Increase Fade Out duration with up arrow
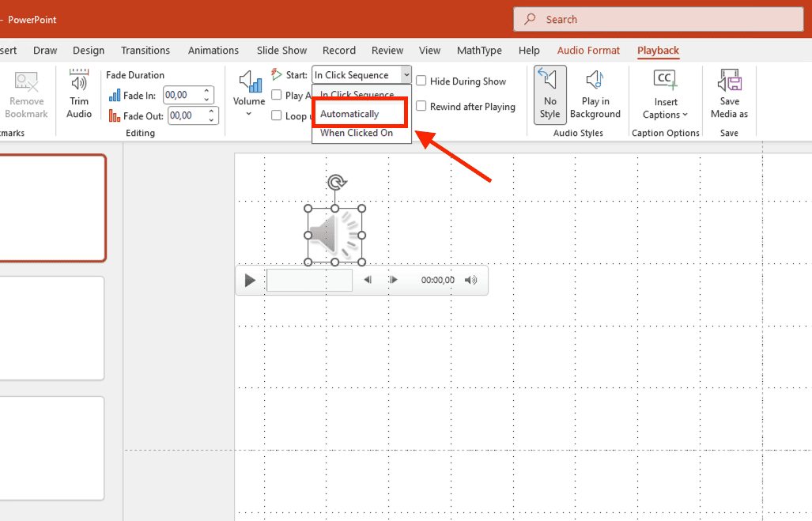 point(211,111)
